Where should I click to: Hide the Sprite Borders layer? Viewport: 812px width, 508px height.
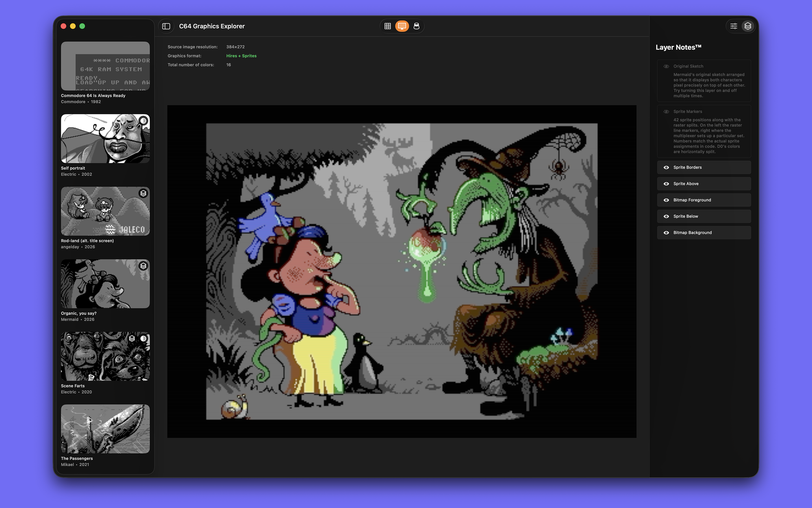[666, 167]
